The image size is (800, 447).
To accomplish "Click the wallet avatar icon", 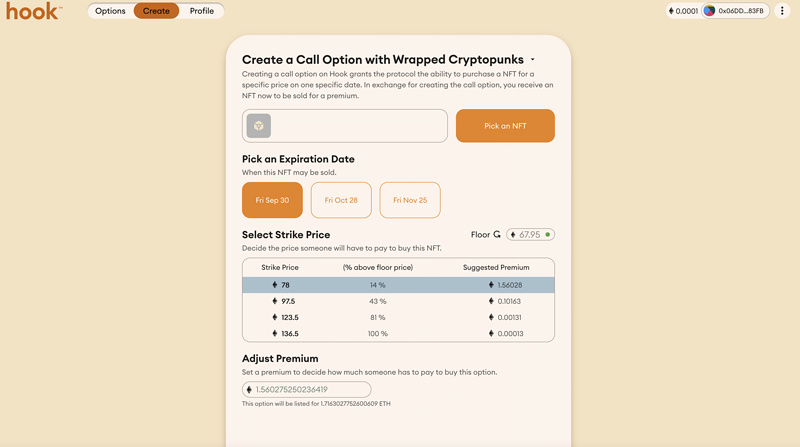I will [709, 11].
